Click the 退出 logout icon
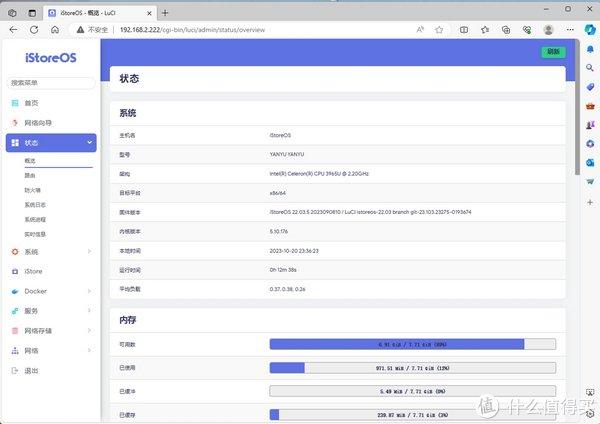 (15, 370)
